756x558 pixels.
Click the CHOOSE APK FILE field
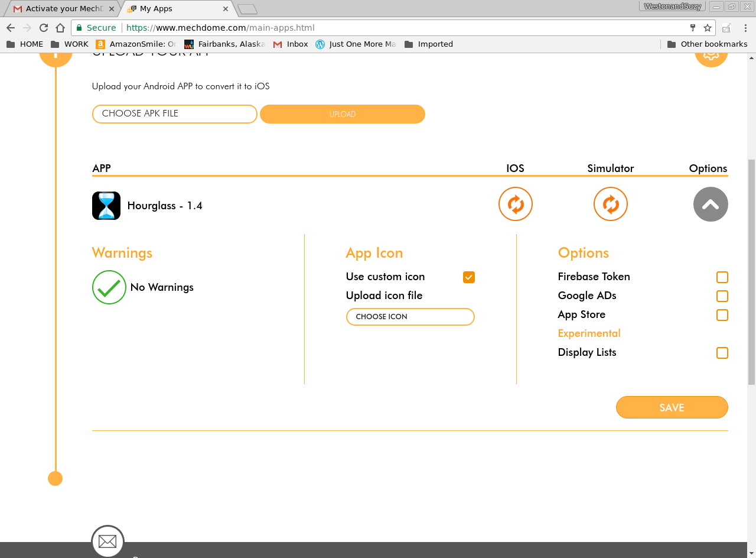174,114
